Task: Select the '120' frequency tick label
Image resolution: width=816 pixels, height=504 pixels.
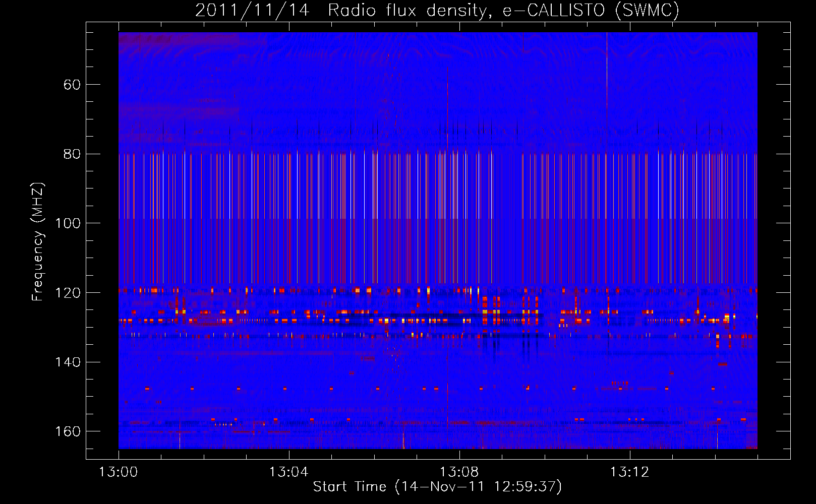Action: 68,293
